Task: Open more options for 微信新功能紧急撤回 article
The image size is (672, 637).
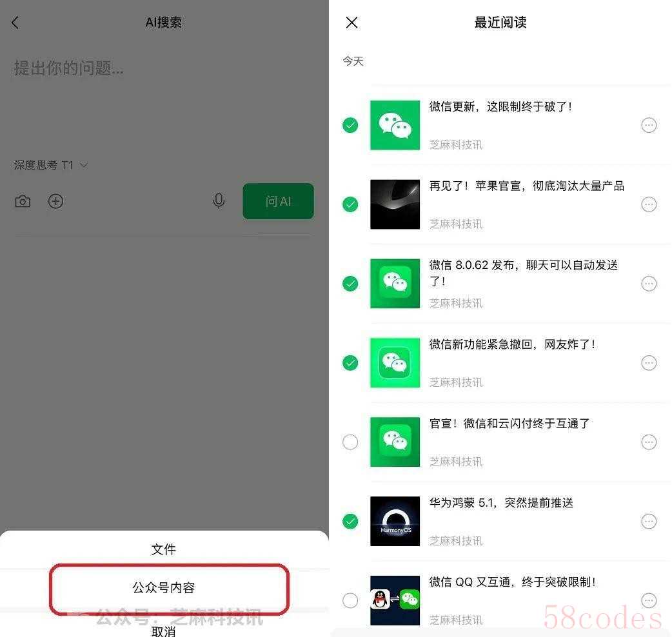Action: (x=649, y=363)
